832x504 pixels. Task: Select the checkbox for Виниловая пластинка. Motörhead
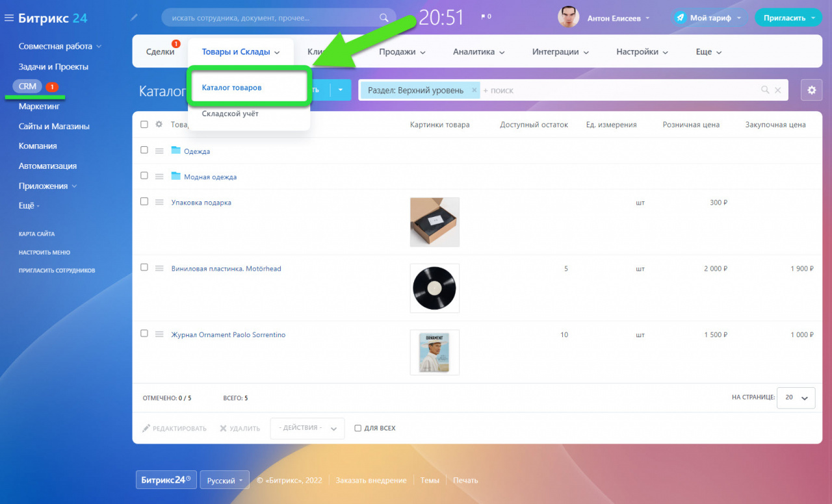144,268
